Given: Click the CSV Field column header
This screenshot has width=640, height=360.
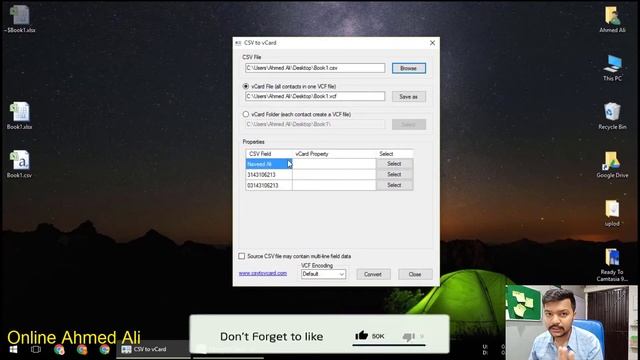Looking at the screenshot, I should [269, 154].
